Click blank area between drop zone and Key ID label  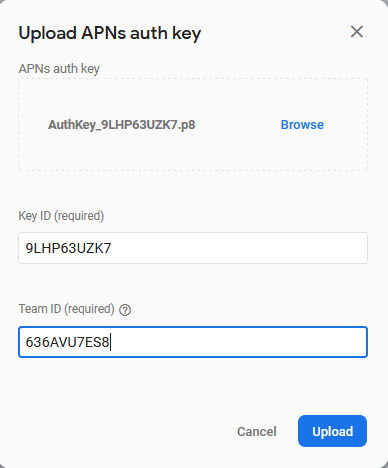point(193,189)
